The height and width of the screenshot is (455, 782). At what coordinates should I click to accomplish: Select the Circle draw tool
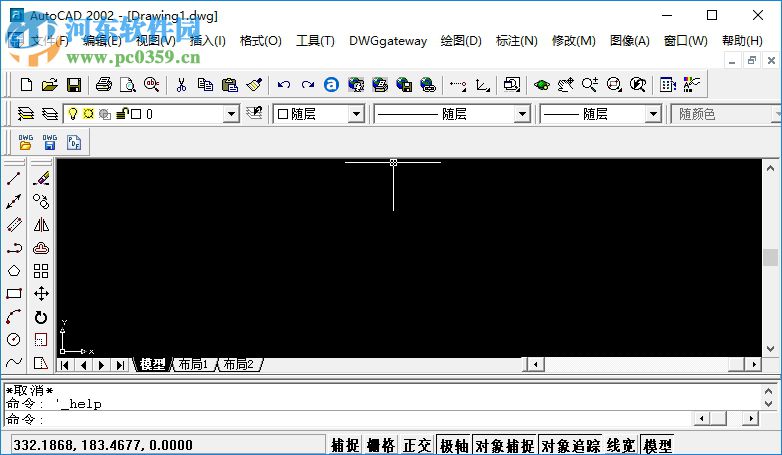[x=14, y=340]
